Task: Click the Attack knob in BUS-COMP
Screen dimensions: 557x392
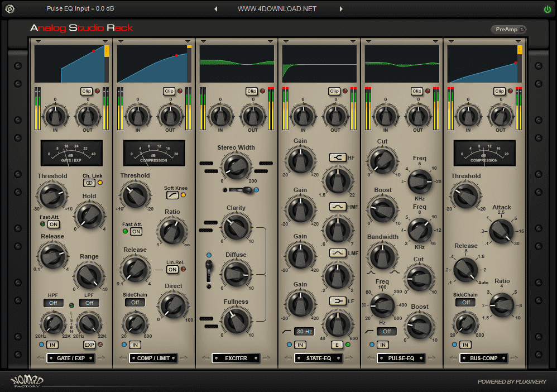Action: (x=502, y=231)
